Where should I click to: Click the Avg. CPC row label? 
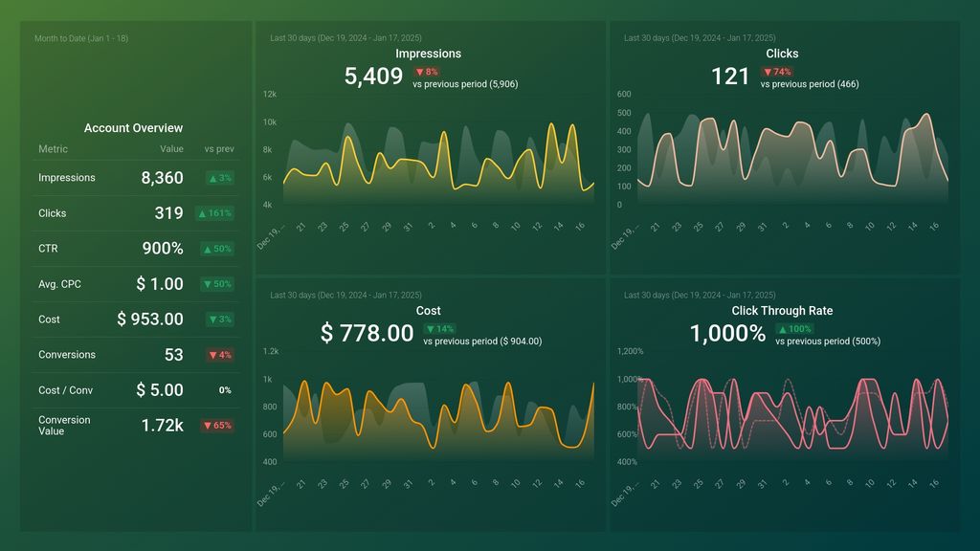coord(59,284)
